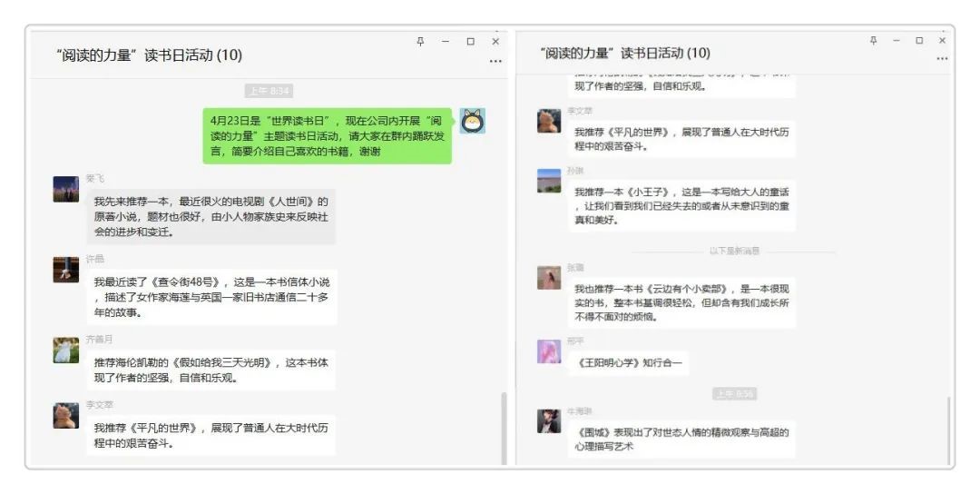980x494 pixels.
Task: Click left chat's vertical scrollbar
Action: pyautogui.click(x=504, y=429)
